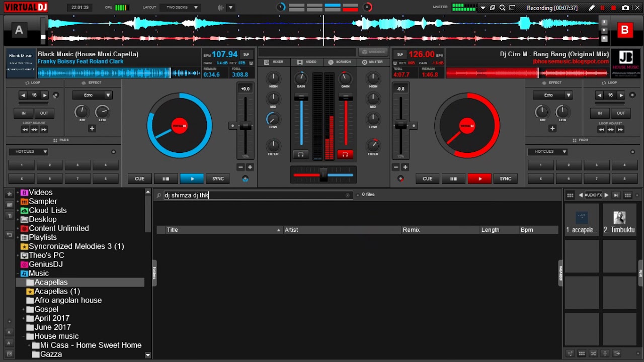Set loop OUT point on deck B
Screen dimensions: 644x362
pos(621,113)
